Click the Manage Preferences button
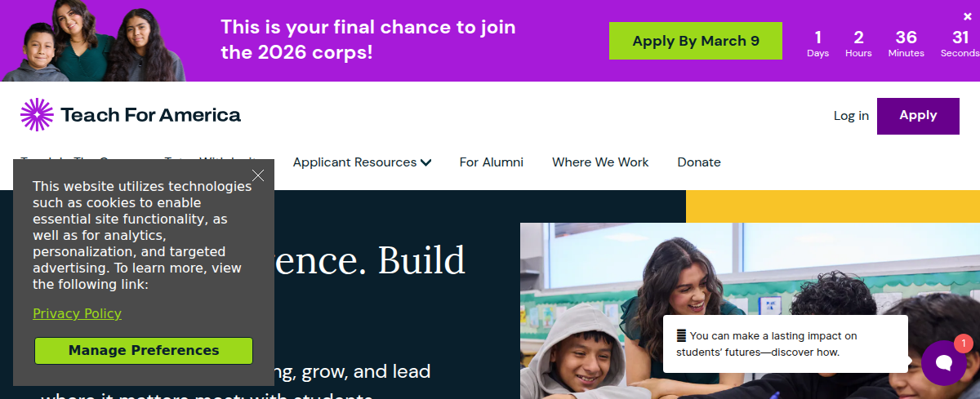980x399 pixels. click(144, 351)
